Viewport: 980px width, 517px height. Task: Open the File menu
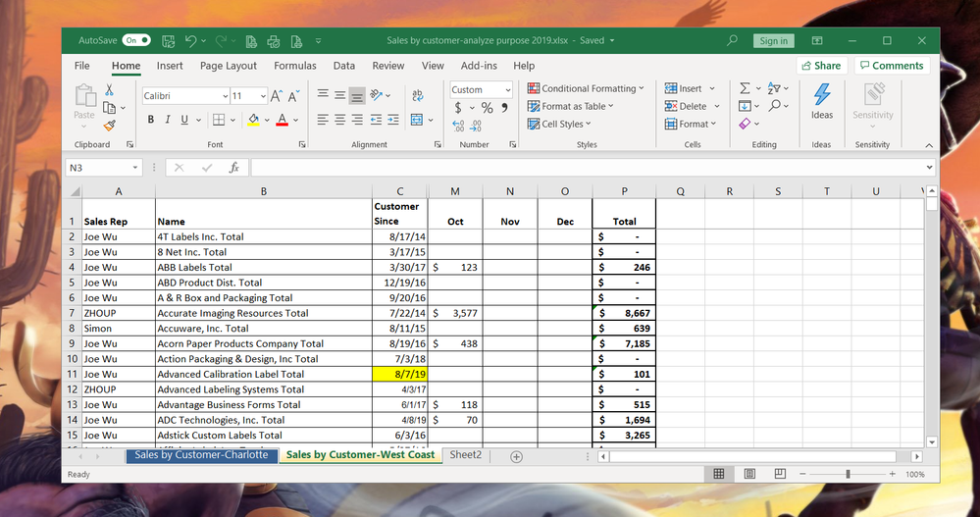tap(81, 66)
